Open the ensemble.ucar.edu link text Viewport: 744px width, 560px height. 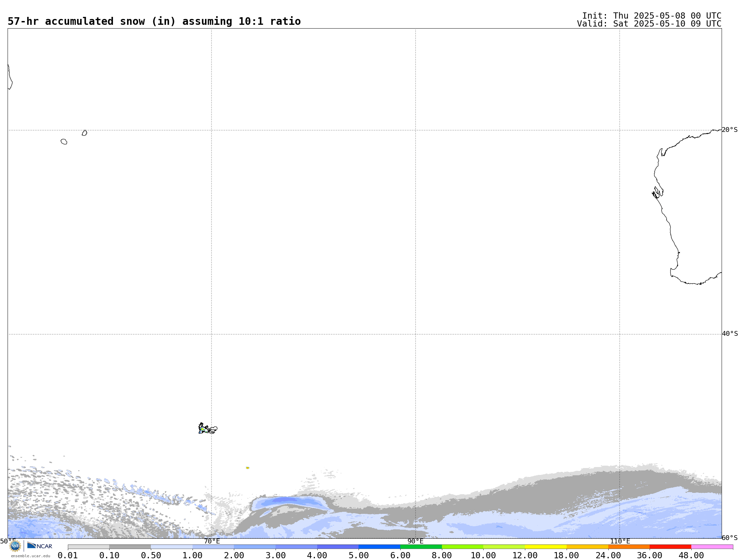31,556
